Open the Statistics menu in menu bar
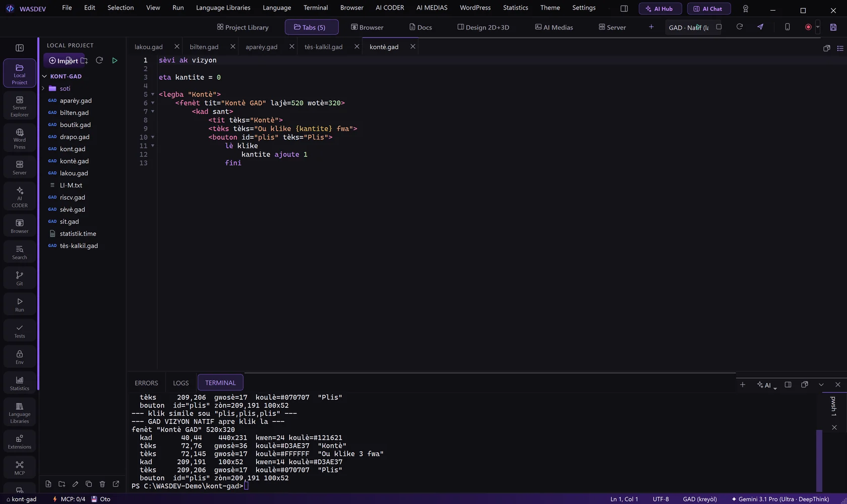This screenshot has height=504, width=847. 515,8
